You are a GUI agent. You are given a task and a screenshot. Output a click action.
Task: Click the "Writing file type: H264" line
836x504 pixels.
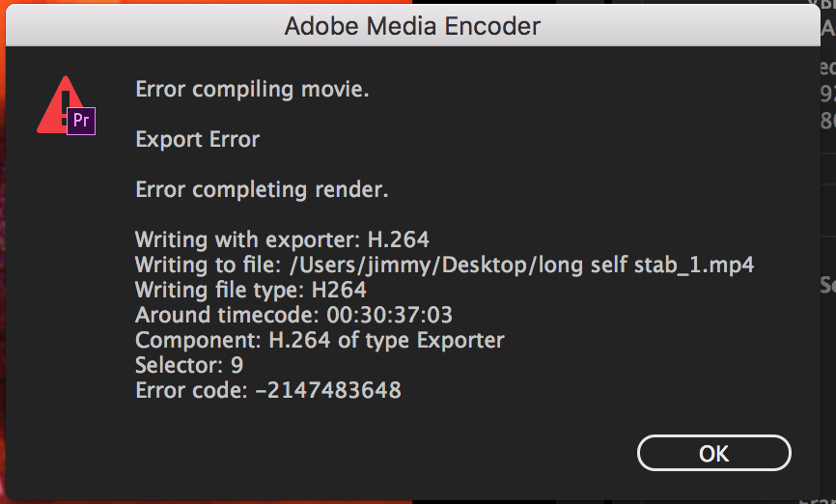[x=251, y=290]
